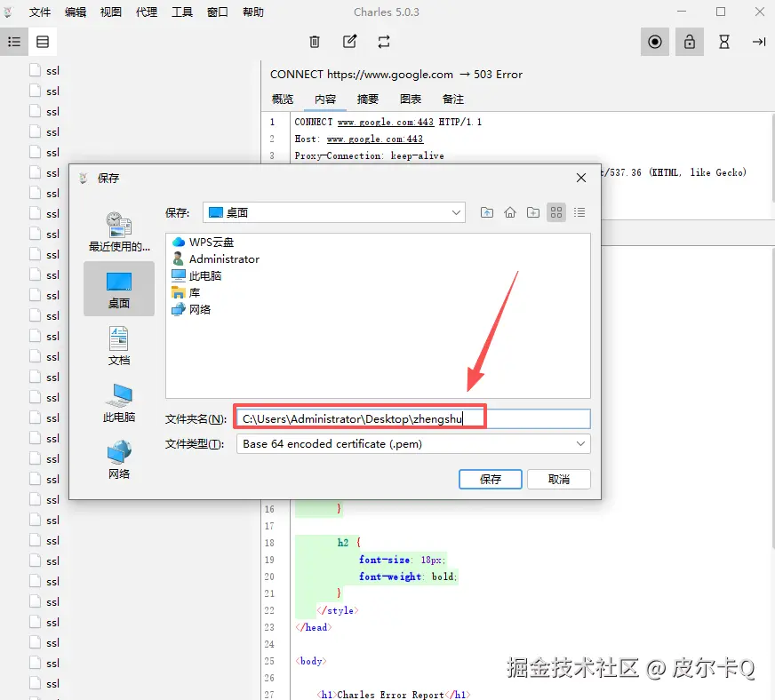This screenshot has width=775, height=700.
Task: Select 网络 shortcut in dialog sidebar
Action: click(119, 459)
